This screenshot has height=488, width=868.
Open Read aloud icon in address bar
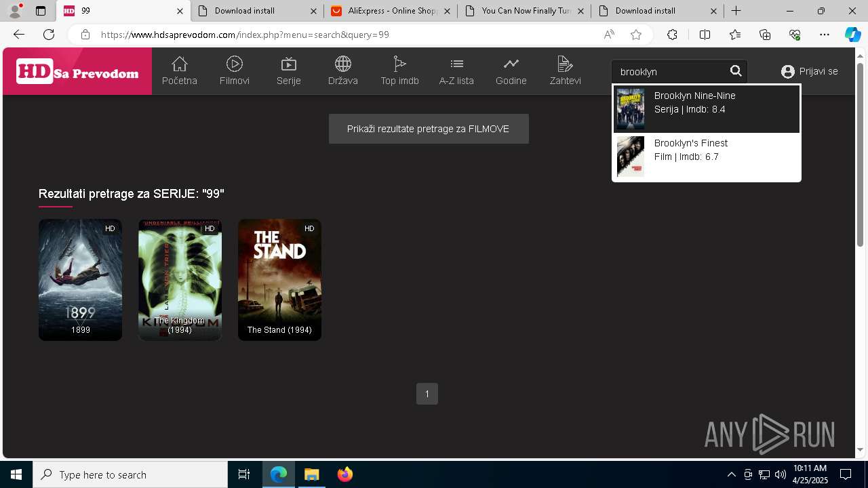click(x=609, y=35)
